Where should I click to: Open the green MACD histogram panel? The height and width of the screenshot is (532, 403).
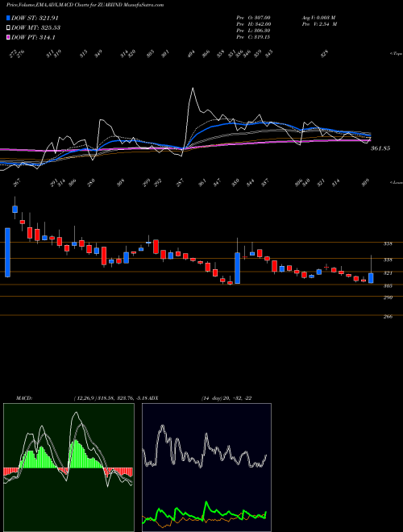[69, 468]
